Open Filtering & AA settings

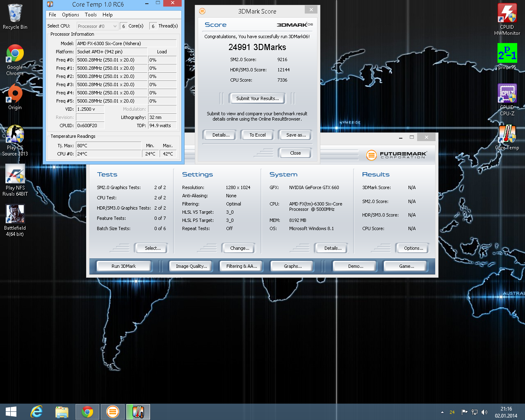242,266
